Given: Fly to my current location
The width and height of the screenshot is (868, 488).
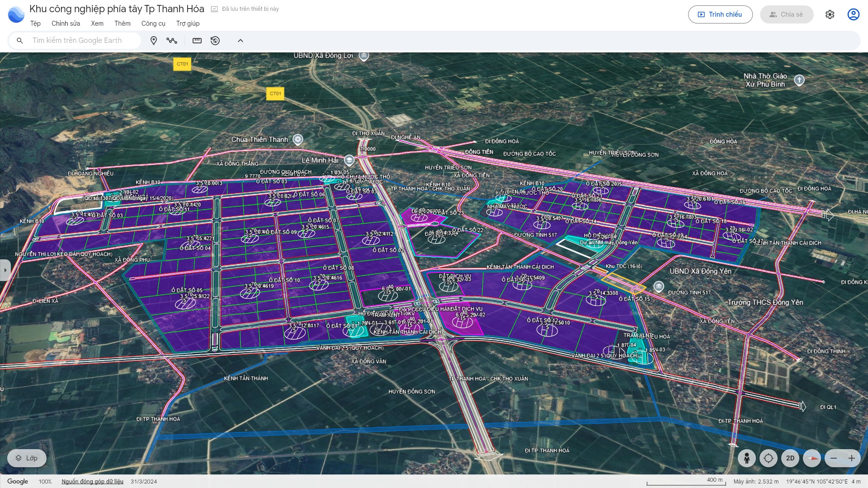Looking at the screenshot, I should 768,458.
